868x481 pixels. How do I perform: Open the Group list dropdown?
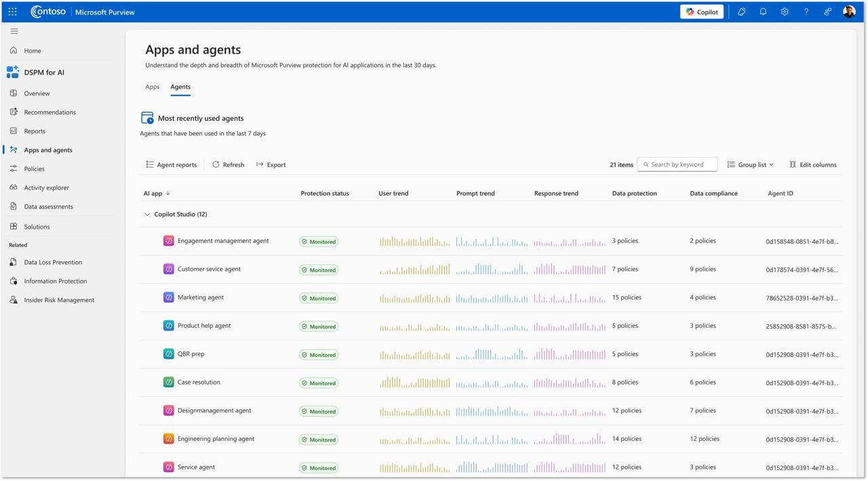click(x=751, y=165)
